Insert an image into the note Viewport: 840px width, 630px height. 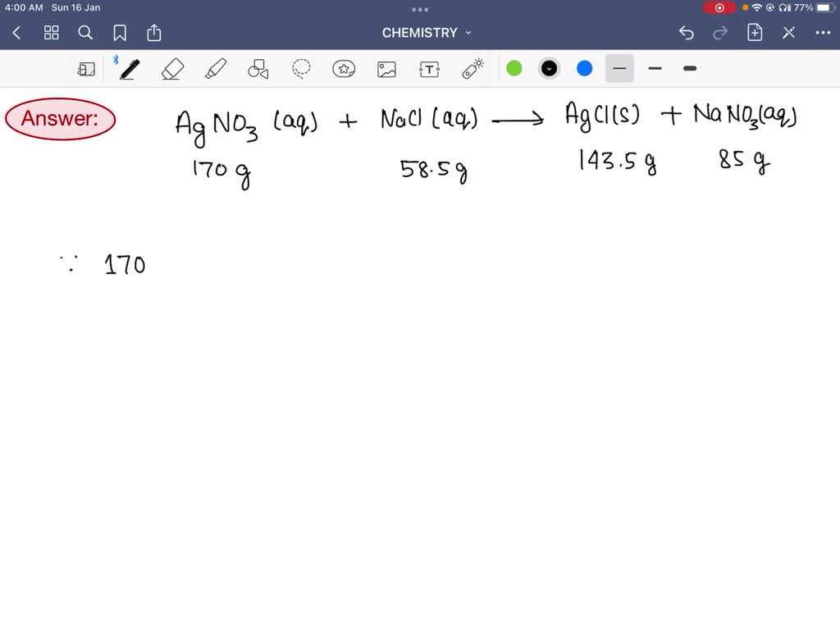point(386,69)
